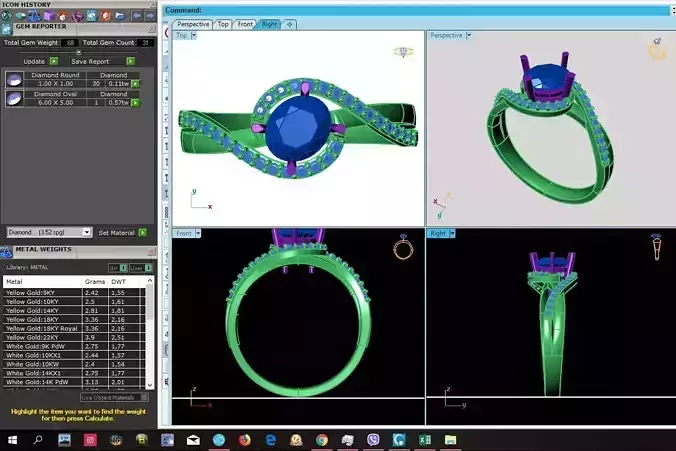Click the green Set Material arrow button
The height and width of the screenshot is (451, 676).
(x=143, y=232)
